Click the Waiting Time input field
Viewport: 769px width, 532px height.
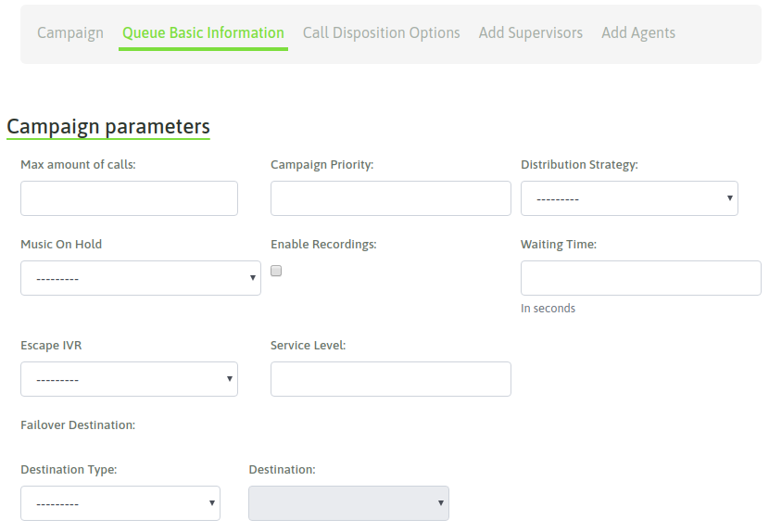[x=640, y=278]
